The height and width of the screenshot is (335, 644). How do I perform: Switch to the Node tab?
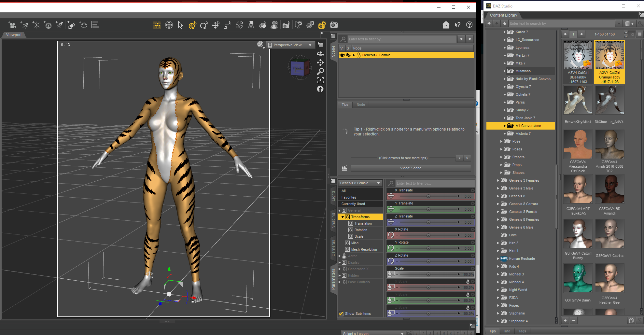[361, 105]
